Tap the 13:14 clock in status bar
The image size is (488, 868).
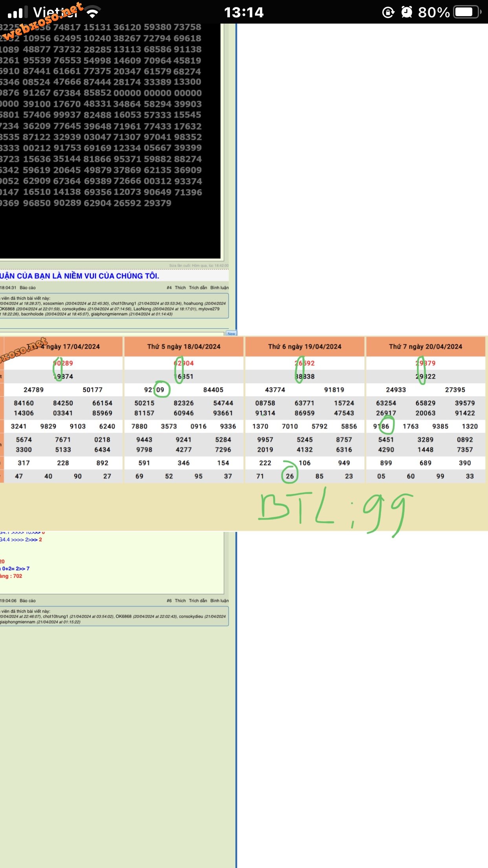244,13
